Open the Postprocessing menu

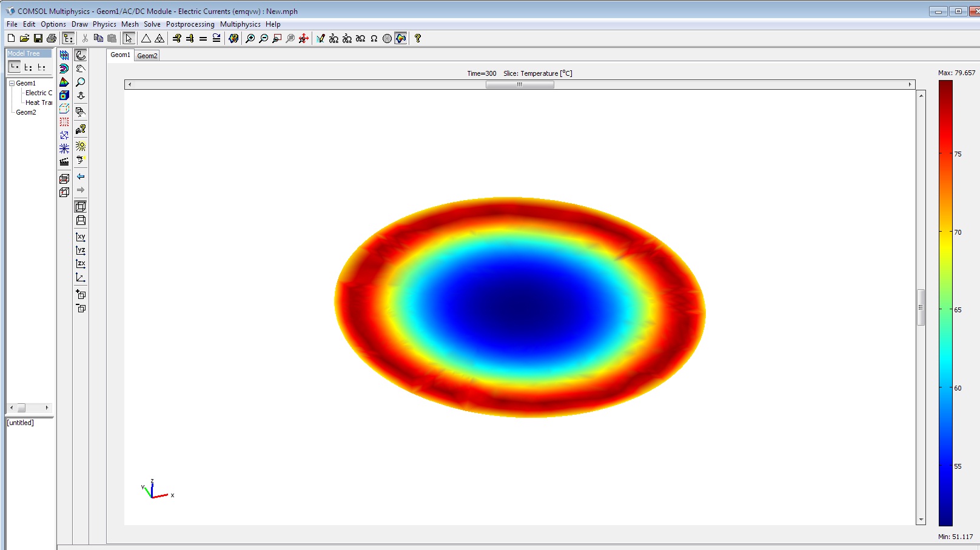pos(190,24)
